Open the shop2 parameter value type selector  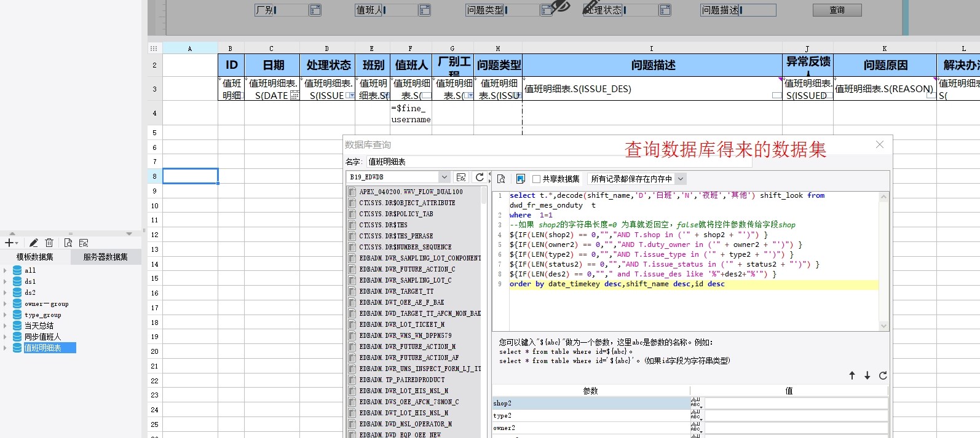click(696, 403)
